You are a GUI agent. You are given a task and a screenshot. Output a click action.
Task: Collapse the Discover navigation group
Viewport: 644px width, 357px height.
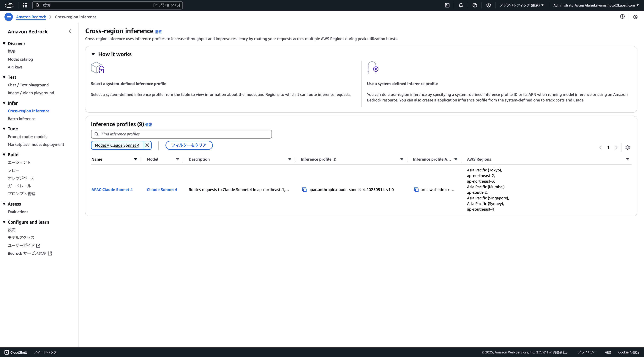pos(4,43)
